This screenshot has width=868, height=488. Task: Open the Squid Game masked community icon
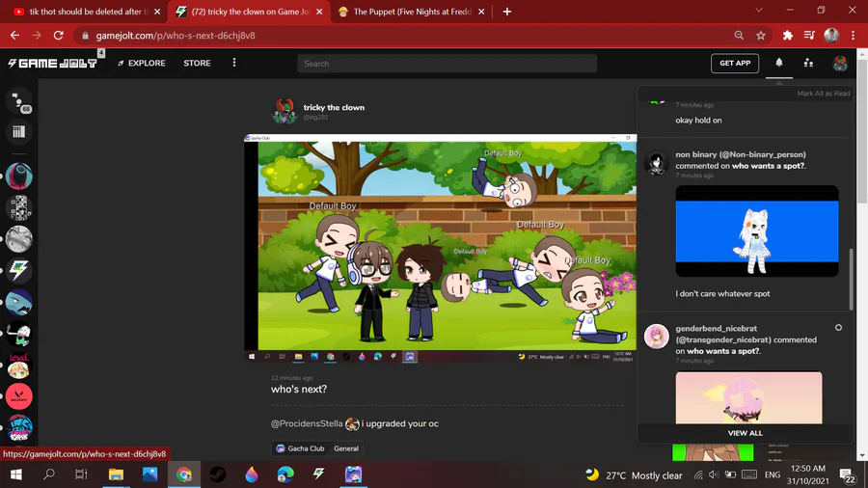pyautogui.click(x=19, y=176)
